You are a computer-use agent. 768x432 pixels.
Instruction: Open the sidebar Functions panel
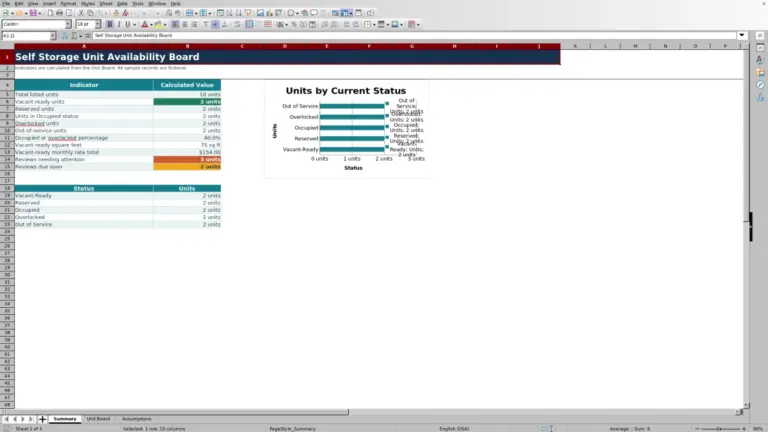point(760,97)
